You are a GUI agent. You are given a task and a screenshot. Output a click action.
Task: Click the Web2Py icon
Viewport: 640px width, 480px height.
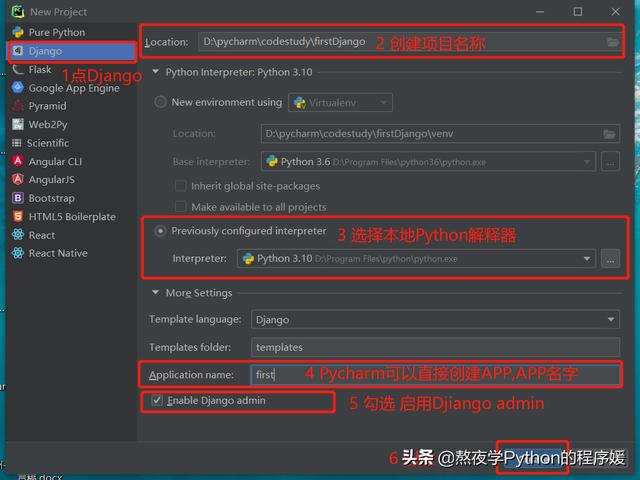point(18,124)
